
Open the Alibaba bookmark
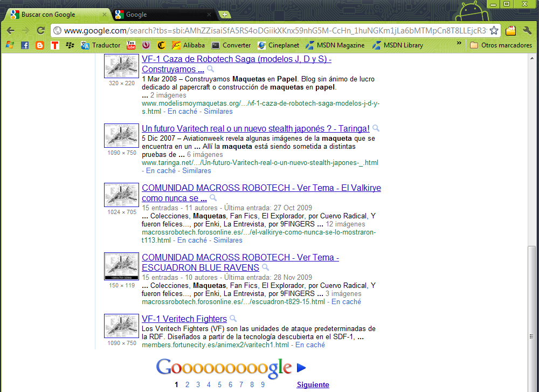click(x=188, y=45)
